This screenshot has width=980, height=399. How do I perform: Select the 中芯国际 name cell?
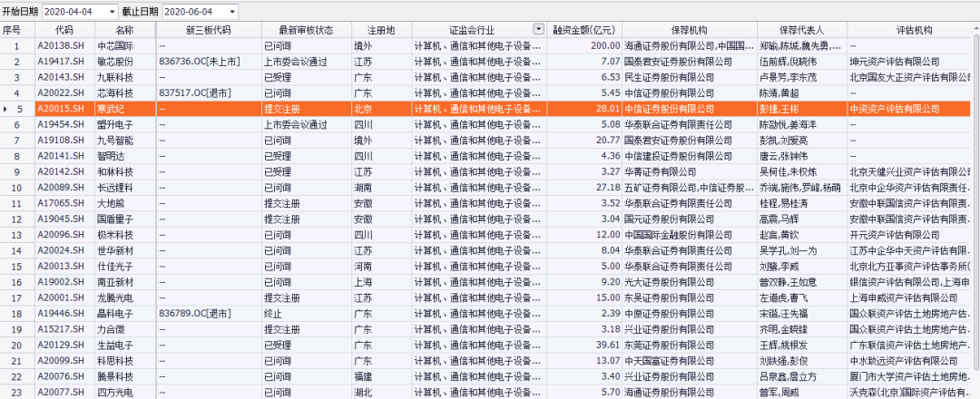click(125, 45)
